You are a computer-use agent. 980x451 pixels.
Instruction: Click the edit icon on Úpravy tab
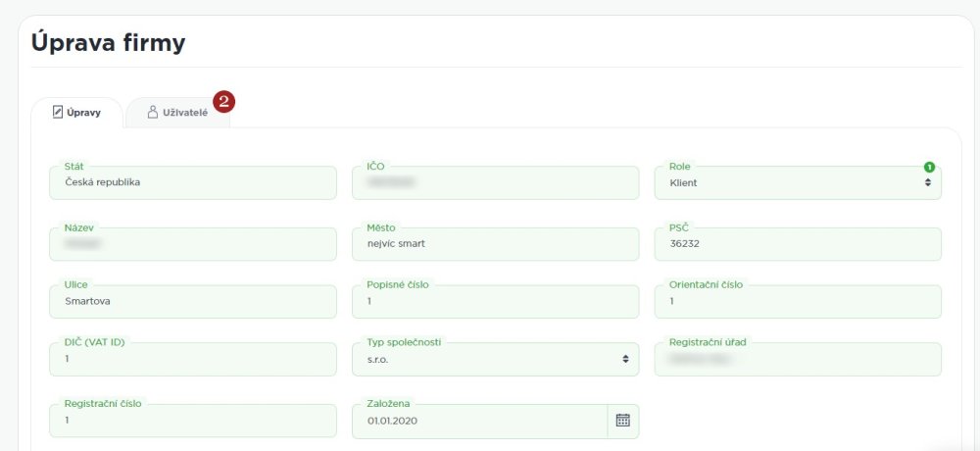coord(58,113)
